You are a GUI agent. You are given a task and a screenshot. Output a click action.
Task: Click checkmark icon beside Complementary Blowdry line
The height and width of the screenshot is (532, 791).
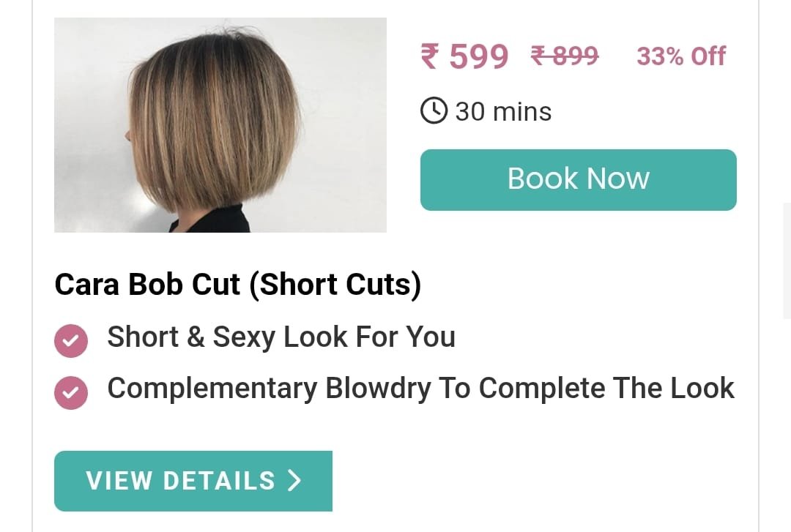(x=71, y=393)
